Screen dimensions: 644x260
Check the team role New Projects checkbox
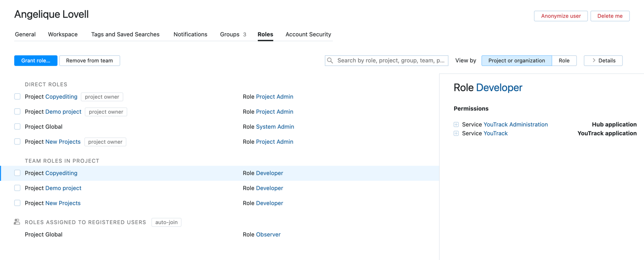point(17,203)
